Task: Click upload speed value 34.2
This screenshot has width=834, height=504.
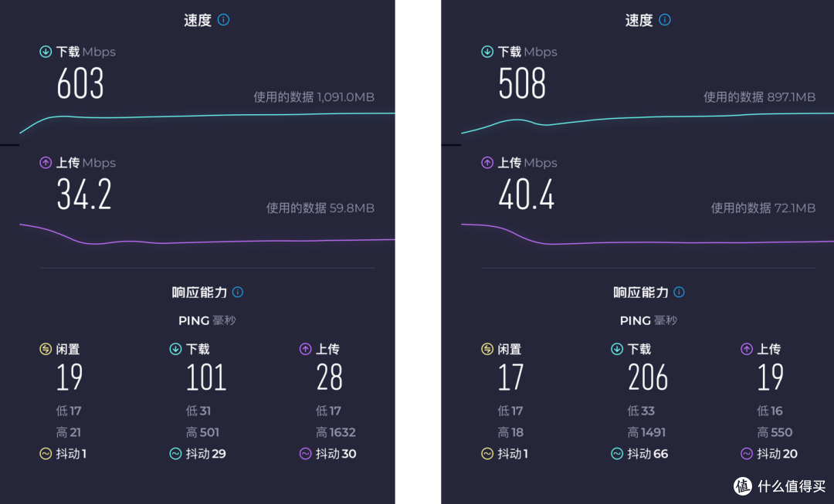Action: tap(85, 194)
